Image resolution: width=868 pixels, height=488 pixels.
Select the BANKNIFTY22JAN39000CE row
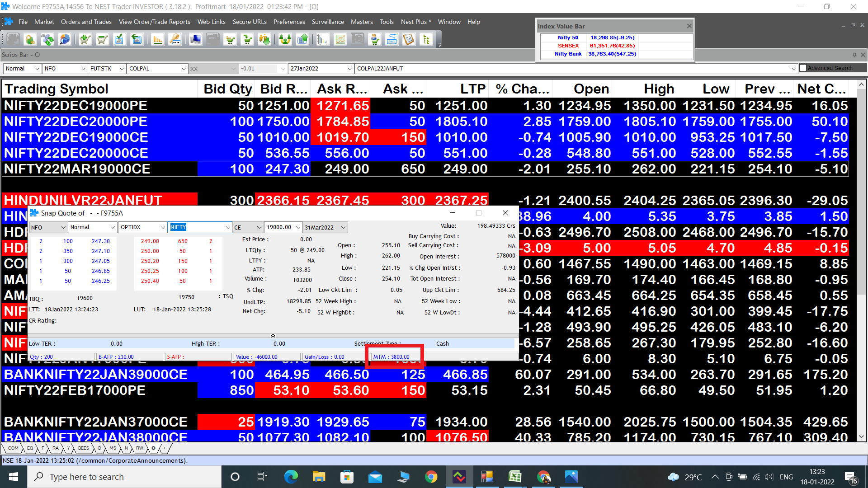(x=96, y=375)
